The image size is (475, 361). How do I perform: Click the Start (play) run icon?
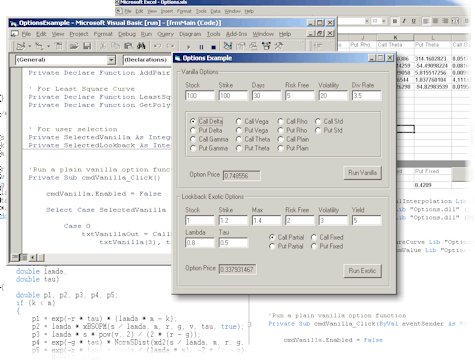pos(188,47)
